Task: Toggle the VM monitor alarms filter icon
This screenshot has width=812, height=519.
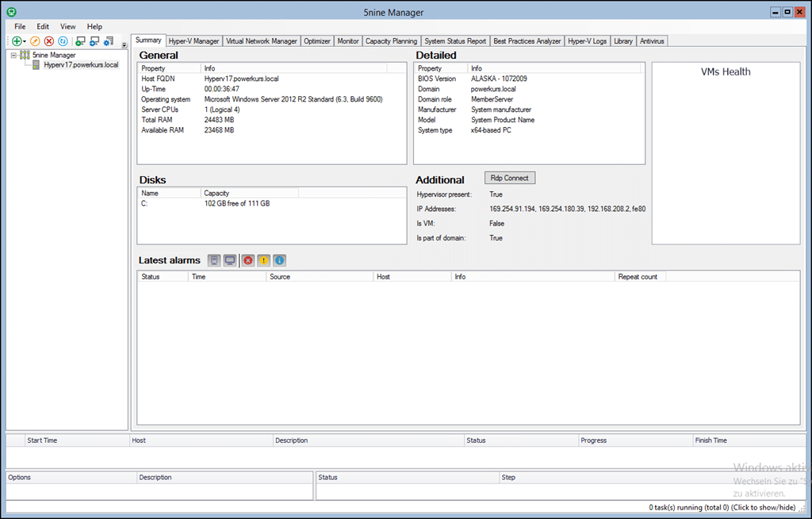Action: (230, 260)
